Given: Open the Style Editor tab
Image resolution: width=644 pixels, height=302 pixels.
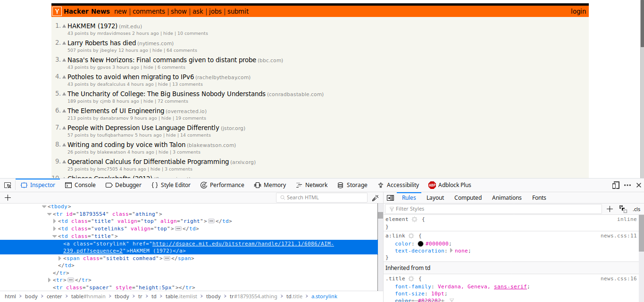Looking at the screenshot, I should (171, 185).
